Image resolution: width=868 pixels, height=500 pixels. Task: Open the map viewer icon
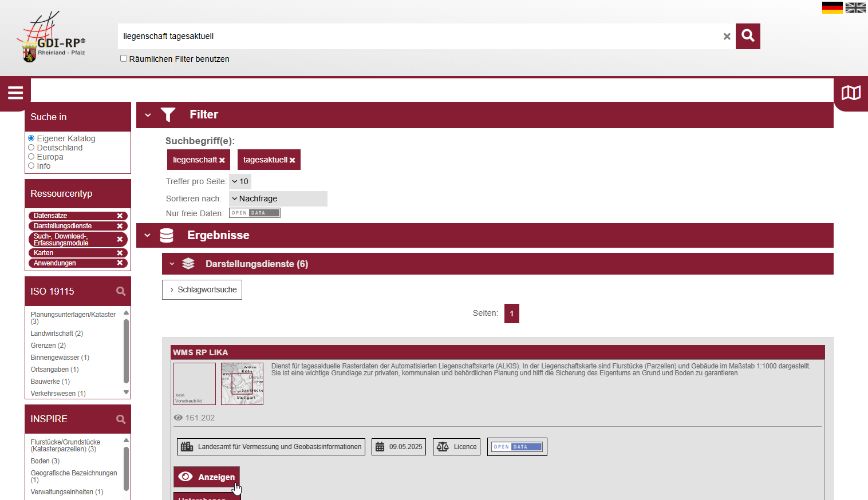(851, 93)
